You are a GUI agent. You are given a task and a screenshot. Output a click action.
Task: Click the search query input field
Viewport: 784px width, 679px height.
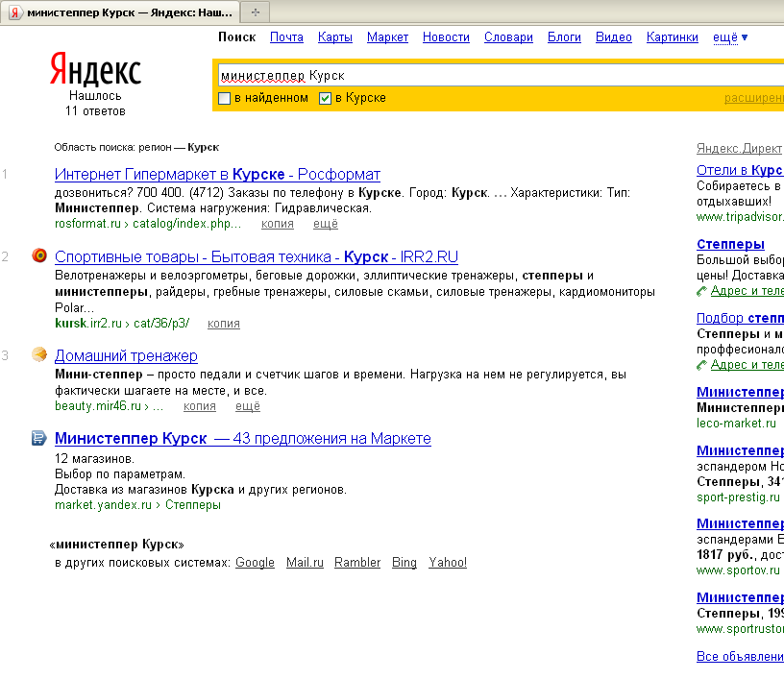480,75
